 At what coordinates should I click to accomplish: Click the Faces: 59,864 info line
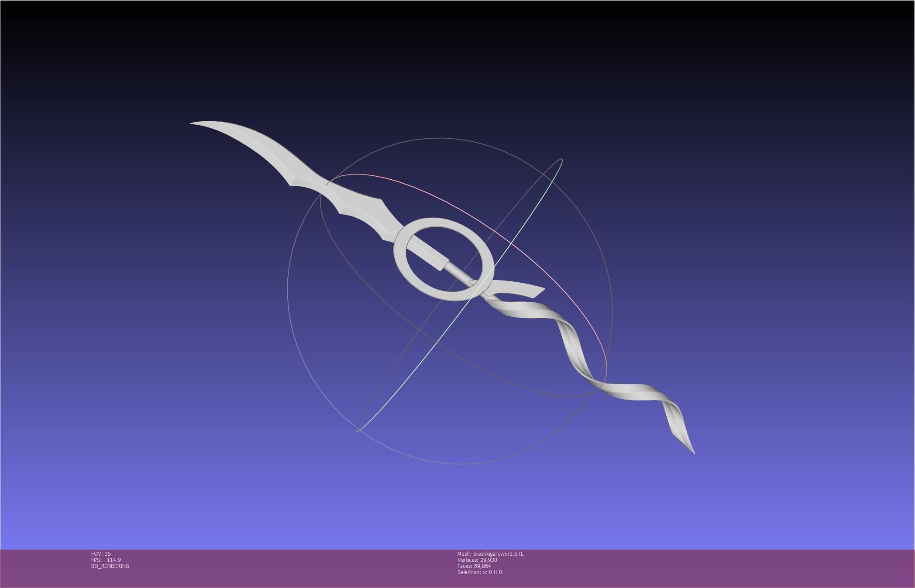474,566
